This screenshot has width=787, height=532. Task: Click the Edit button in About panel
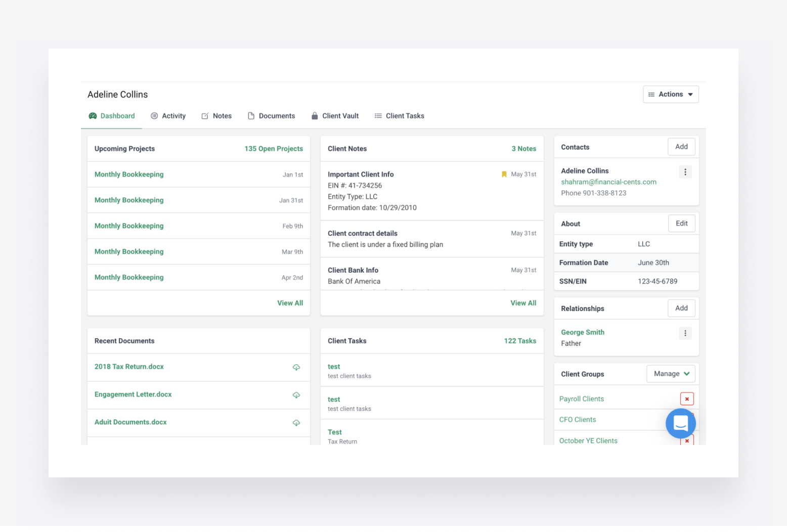pos(681,223)
